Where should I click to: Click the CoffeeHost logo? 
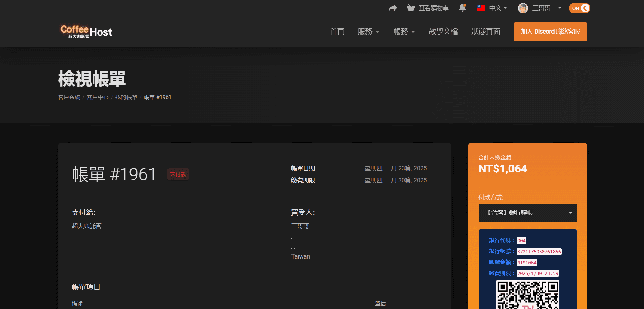click(86, 32)
